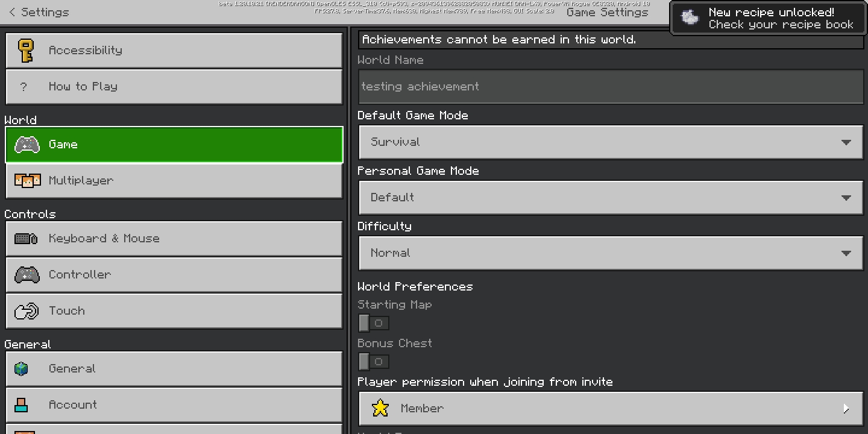The width and height of the screenshot is (868, 434).
Task: Click the recipe unlocked notification icon
Action: (690, 17)
